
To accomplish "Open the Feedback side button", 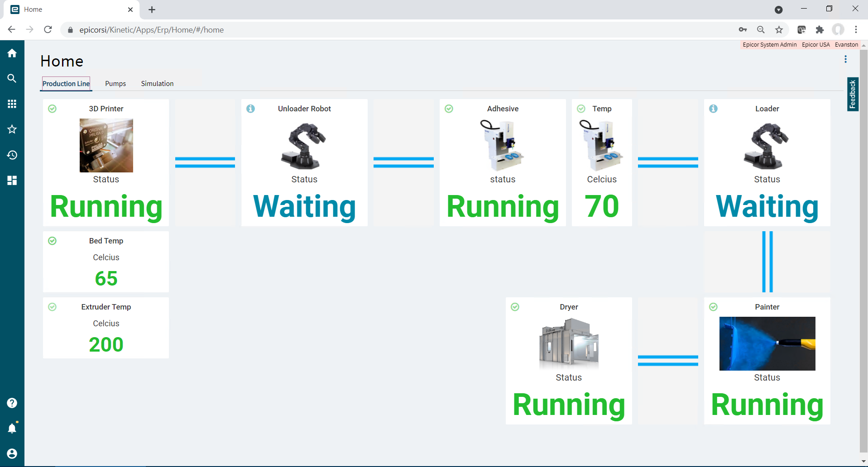I will click(x=853, y=94).
